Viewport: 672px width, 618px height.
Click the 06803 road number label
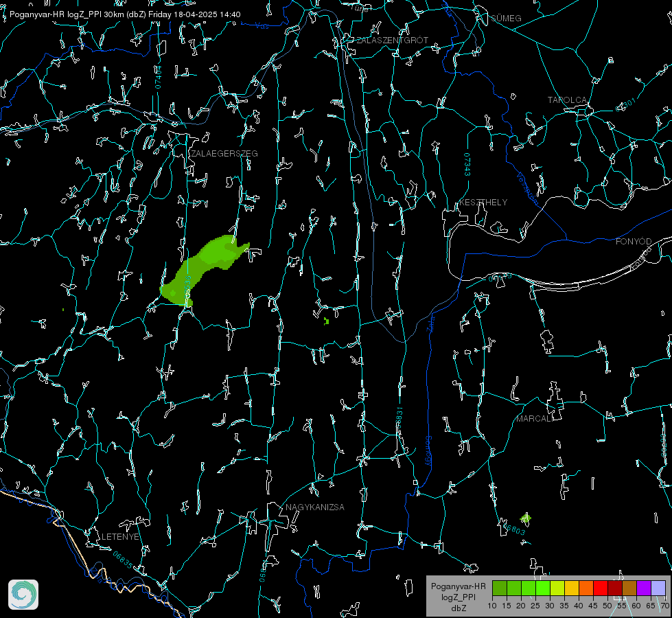click(x=514, y=529)
